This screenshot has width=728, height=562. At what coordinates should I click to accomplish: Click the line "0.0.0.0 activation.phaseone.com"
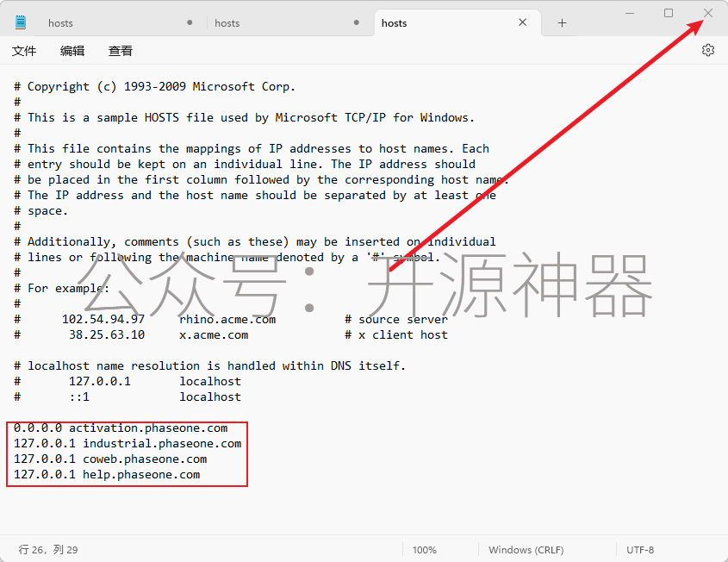coord(121,428)
